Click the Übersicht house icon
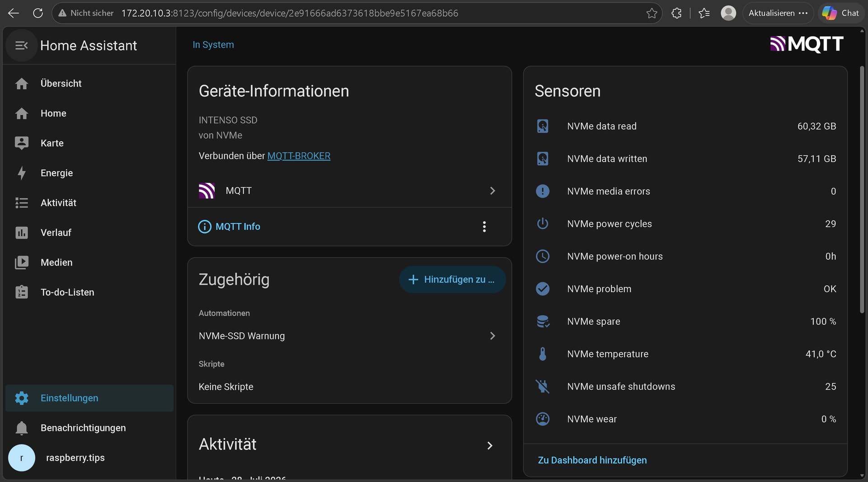The height and width of the screenshot is (482, 868). tap(21, 84)
